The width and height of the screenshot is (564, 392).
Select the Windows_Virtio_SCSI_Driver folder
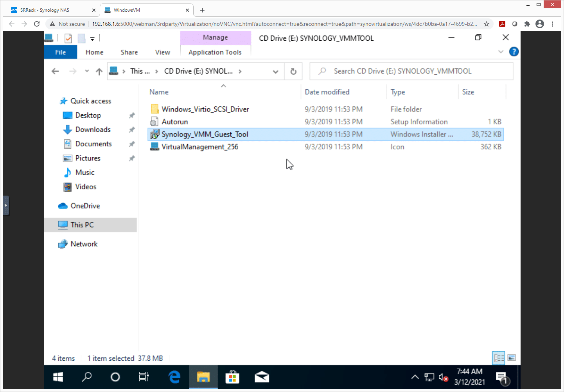[x=325, y=109]
